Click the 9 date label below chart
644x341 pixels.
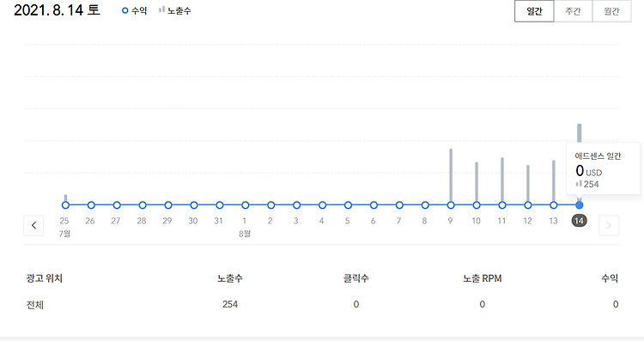[x=450, y=221]
